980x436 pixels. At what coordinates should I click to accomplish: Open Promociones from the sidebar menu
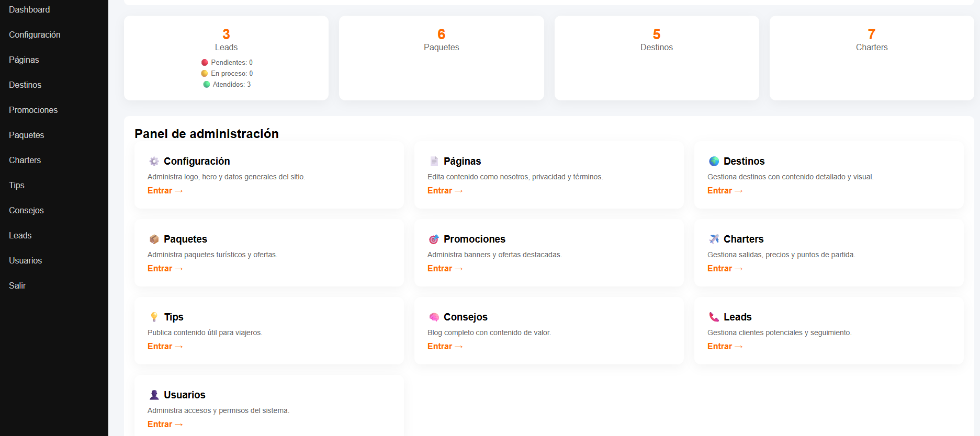33,110
